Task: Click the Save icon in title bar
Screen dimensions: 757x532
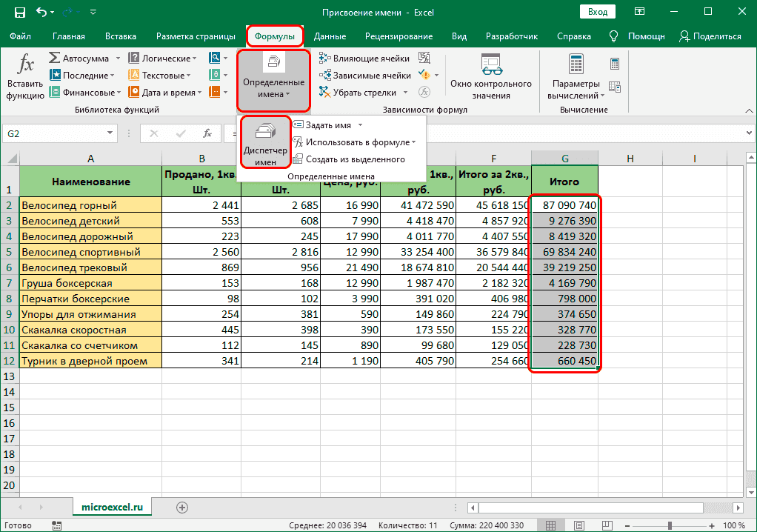Action: point(19,13)
